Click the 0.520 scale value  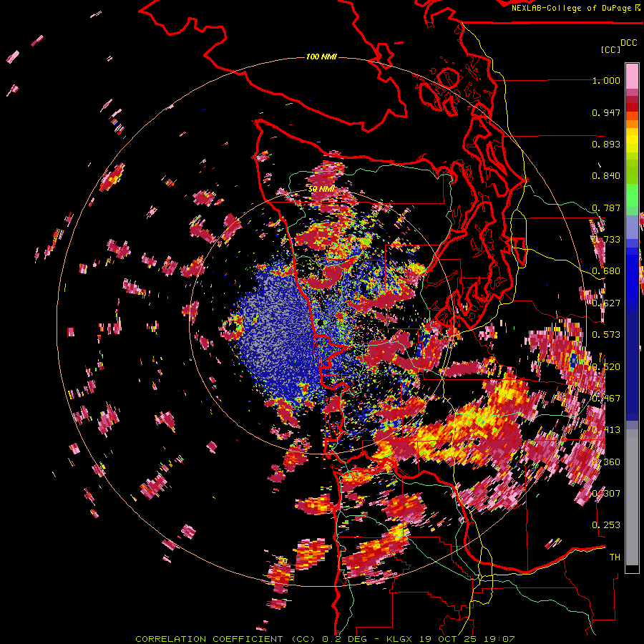[x=606, y=366]
